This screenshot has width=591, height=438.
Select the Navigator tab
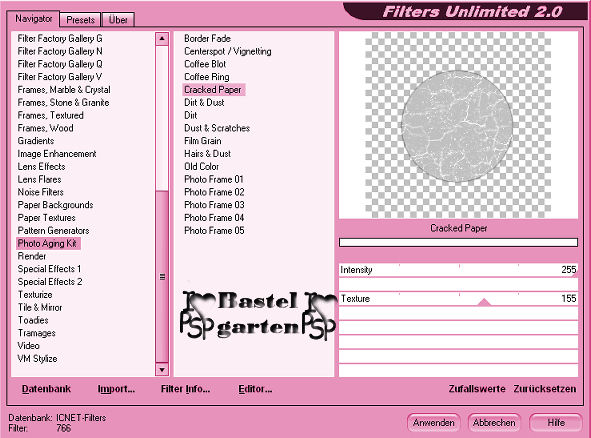(x=34, y=18)
